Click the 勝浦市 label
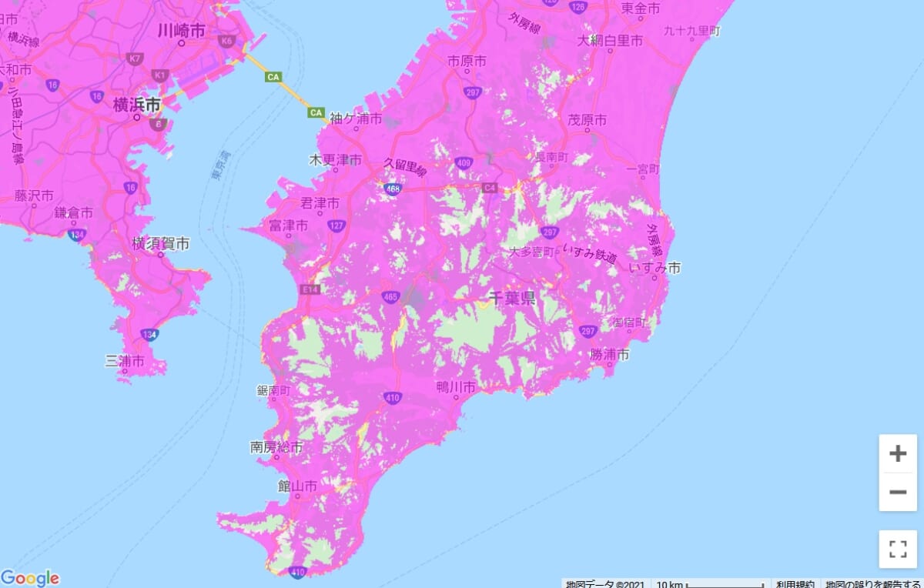924x588 pixels. click(610, 354)
